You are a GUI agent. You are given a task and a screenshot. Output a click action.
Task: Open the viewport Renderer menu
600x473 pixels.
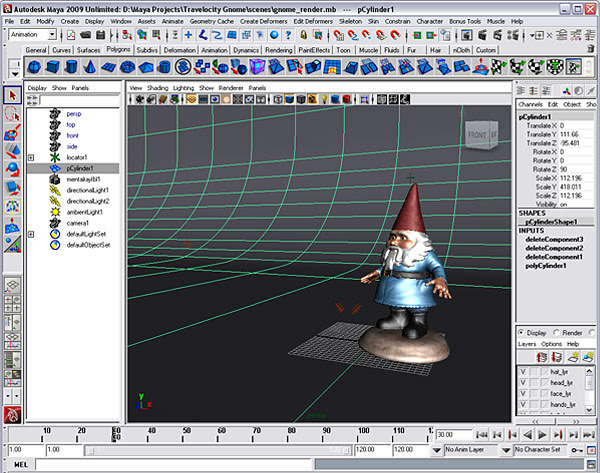coord(231,88)
